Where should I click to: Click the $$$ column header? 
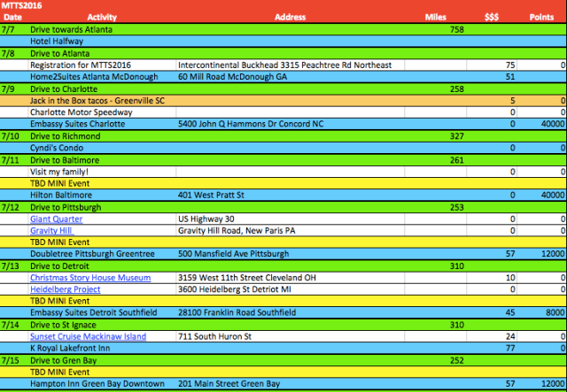point(492,17)
